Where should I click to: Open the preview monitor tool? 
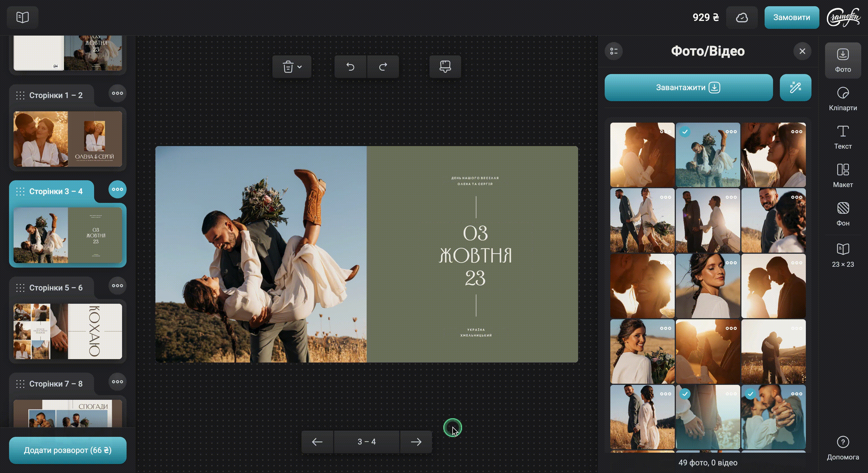click(445, 67)
